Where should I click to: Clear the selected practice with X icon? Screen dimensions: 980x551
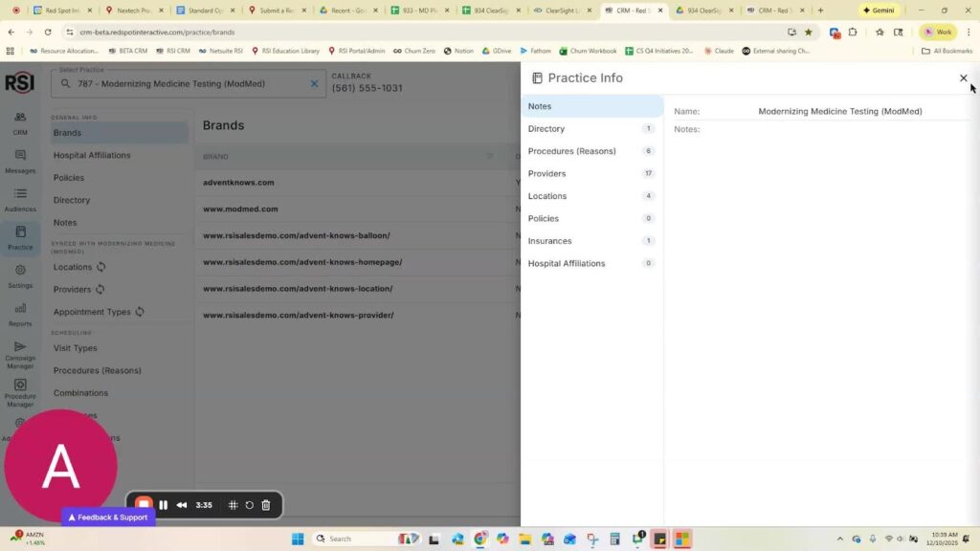tap(314, 84)
